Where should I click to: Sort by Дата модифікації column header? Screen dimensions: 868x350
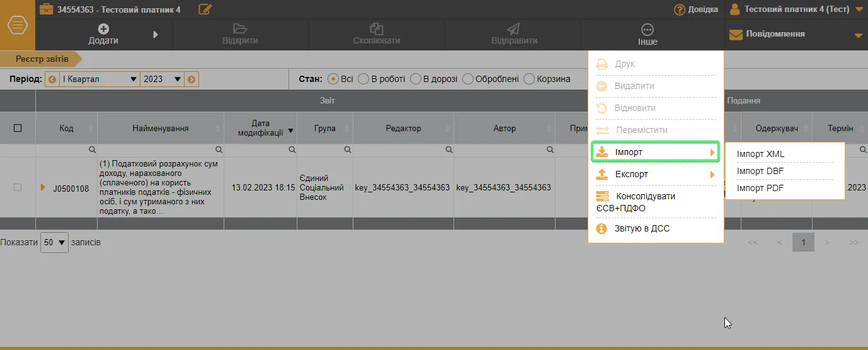(260, 128)
